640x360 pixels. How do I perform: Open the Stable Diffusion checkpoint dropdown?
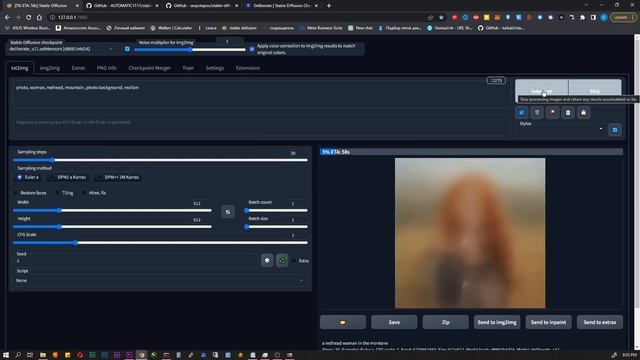point(61,49)
